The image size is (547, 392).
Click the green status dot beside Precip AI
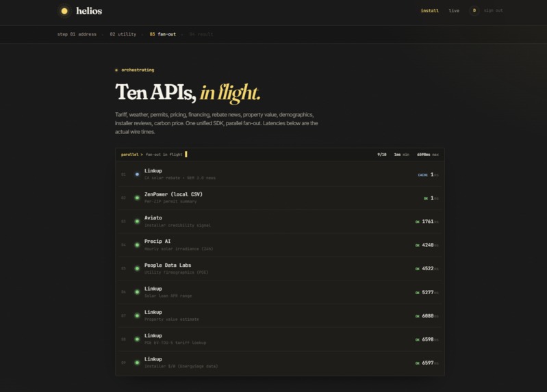coord(137,245)
